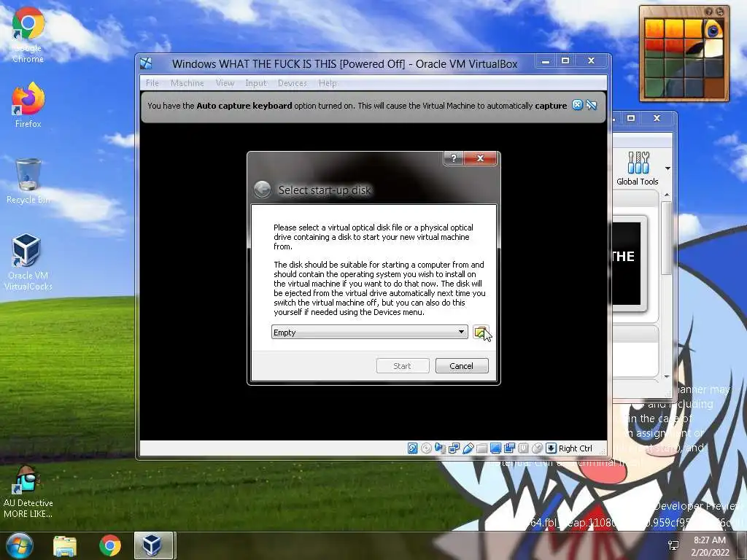Click the toucan eye puzzle tile
Viewport: 747px width, 560px height.
(713, 29)
